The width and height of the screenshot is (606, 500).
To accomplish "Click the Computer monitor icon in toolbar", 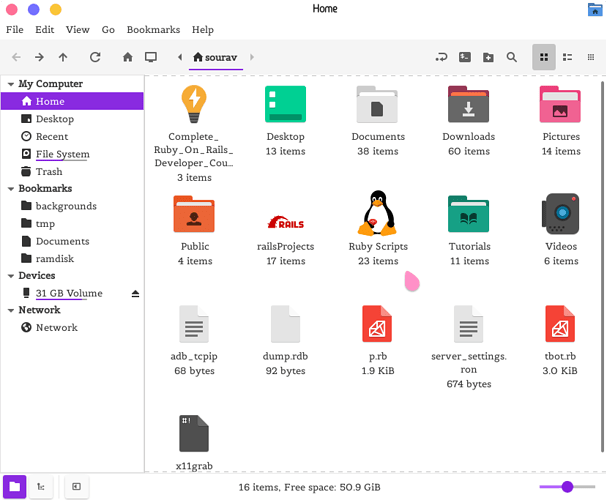I will 151,58.
